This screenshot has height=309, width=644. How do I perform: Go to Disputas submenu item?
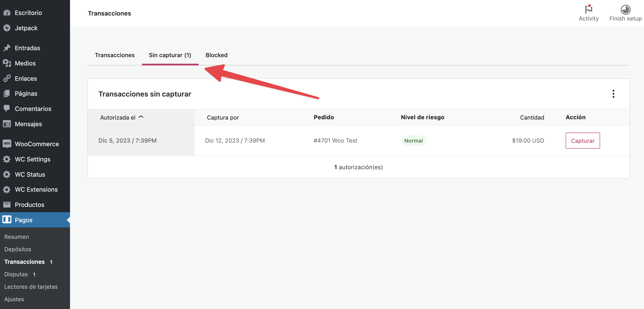click(x=16, y=274)
